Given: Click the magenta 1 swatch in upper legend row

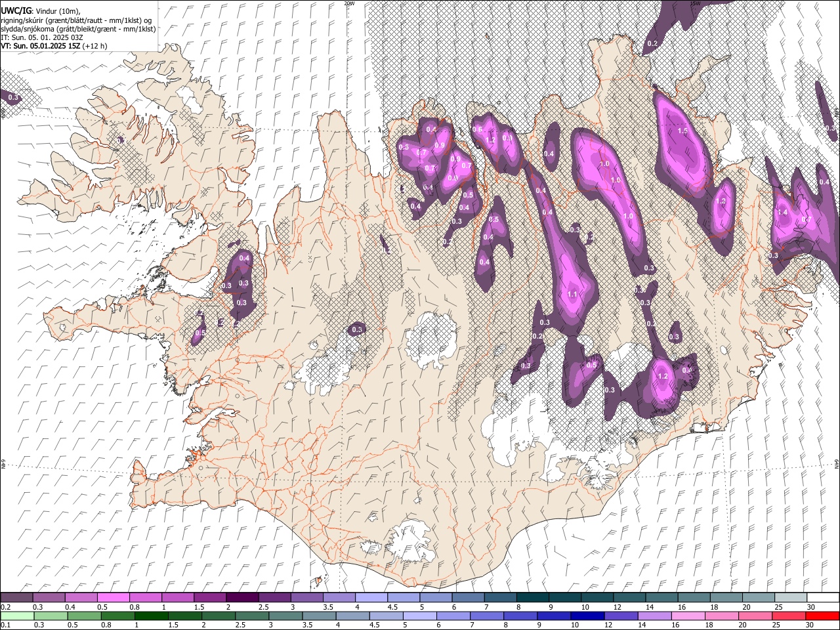Looking at the screenshot, I should 177,598.
